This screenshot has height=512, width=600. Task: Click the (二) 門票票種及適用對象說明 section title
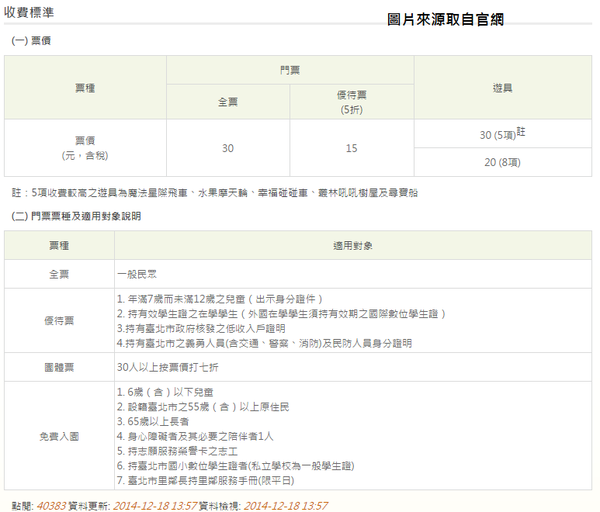click(x=76, y=215)
